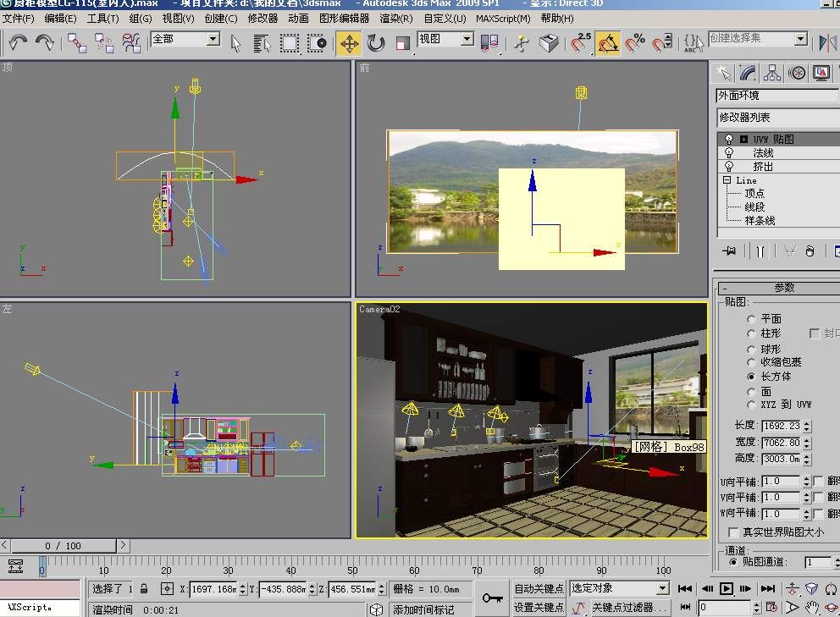Click the 设置关键点 button
Image resolution: width=840 pixels, height=617 pixels.
point(539,608)
